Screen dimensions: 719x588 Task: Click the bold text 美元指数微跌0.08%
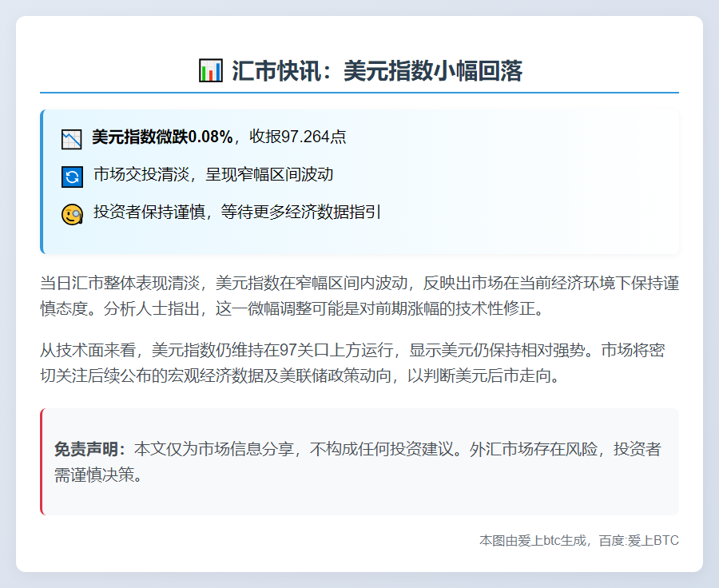[162, 137]
